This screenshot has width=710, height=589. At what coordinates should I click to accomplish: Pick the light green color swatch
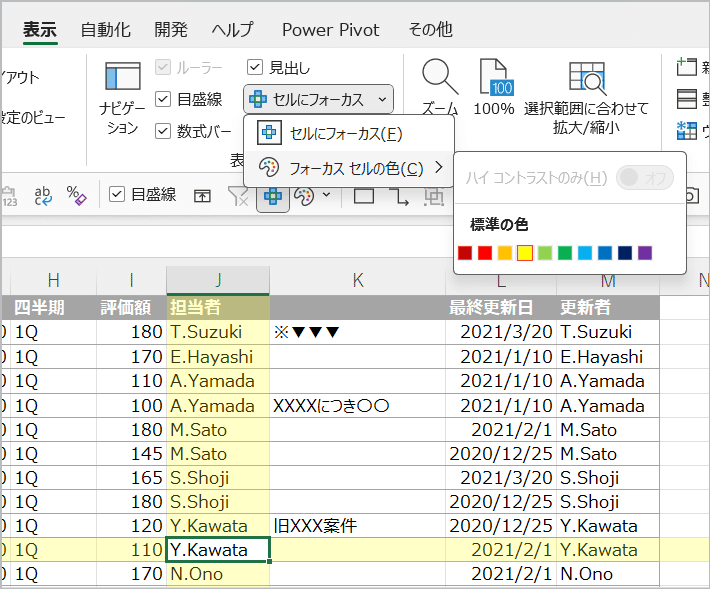click(x=545, y=253)
